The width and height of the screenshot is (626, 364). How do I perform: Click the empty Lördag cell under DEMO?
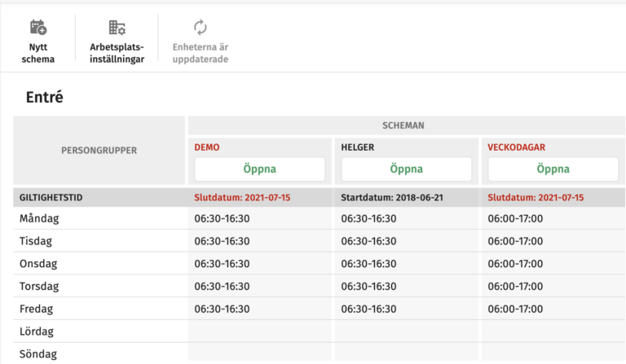[259, 331]
